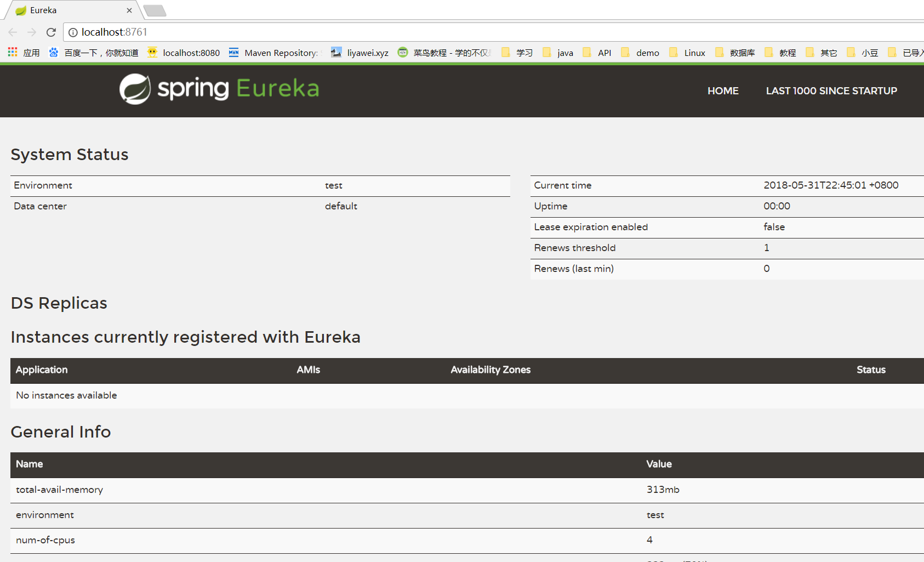Click the General Info heading
The width and height of the screenshot is (924, 562).
[61, 432]
